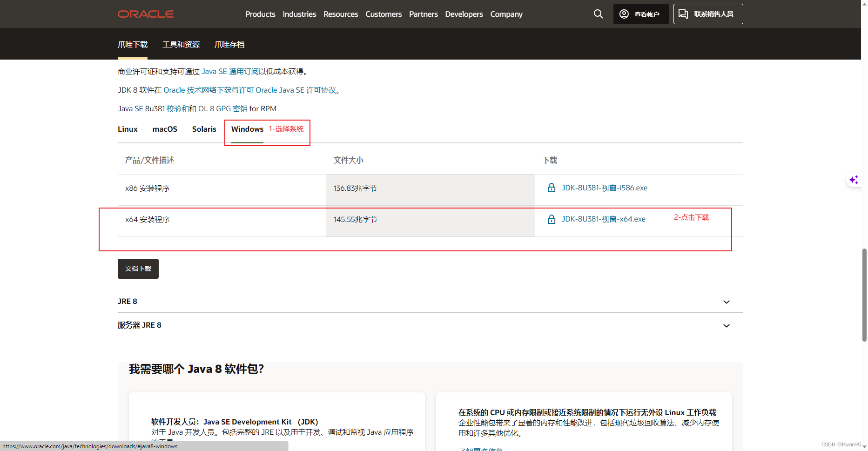Open the Industries menu

pyautogui.click(x=299, y=14)
